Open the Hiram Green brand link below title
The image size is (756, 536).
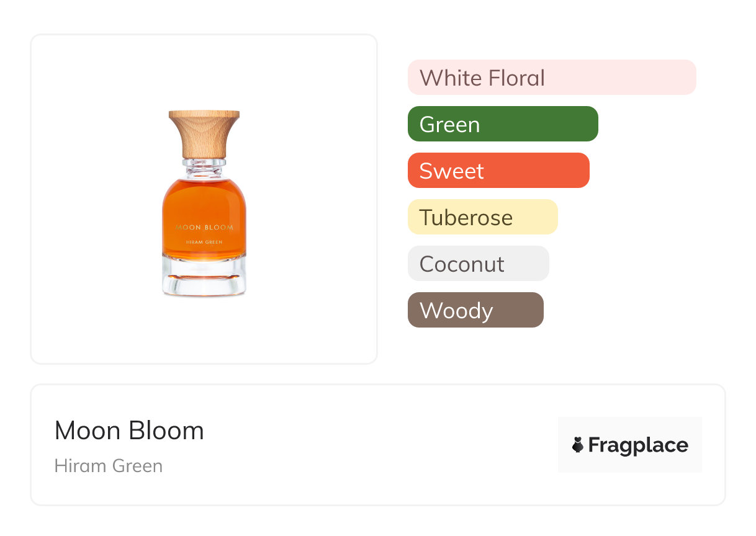109,466
